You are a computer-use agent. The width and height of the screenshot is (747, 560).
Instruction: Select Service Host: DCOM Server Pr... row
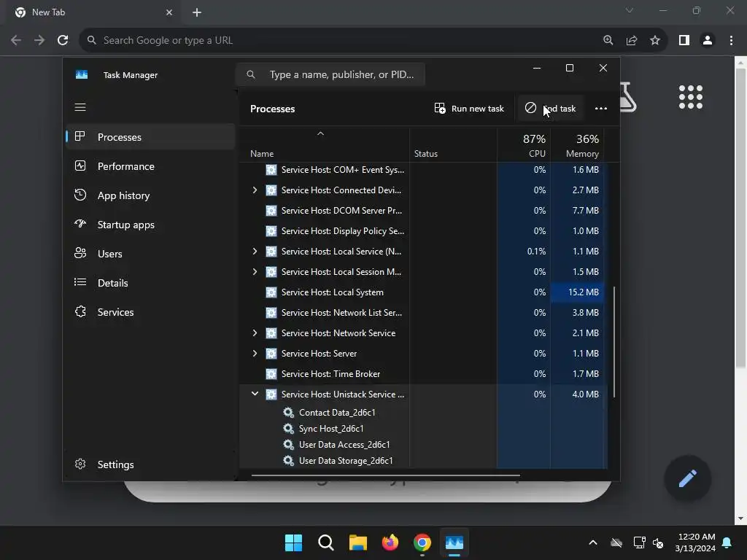[x=422, y=211]
